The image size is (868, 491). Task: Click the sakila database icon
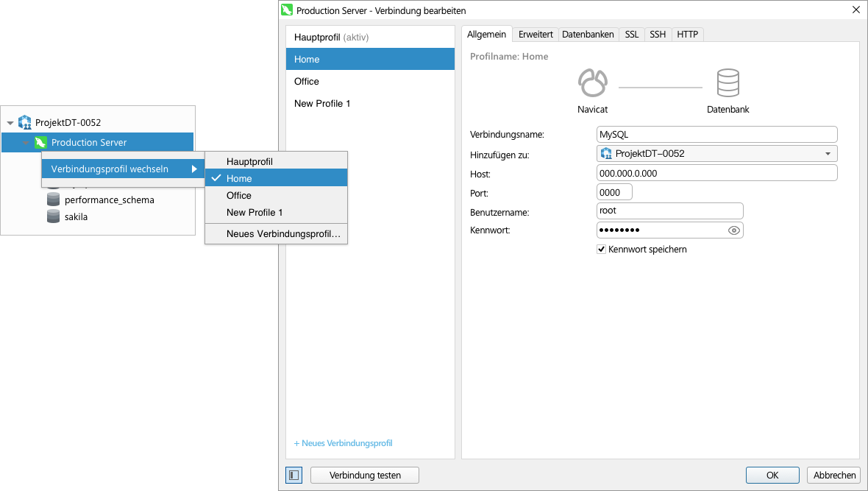pos(53,216)
